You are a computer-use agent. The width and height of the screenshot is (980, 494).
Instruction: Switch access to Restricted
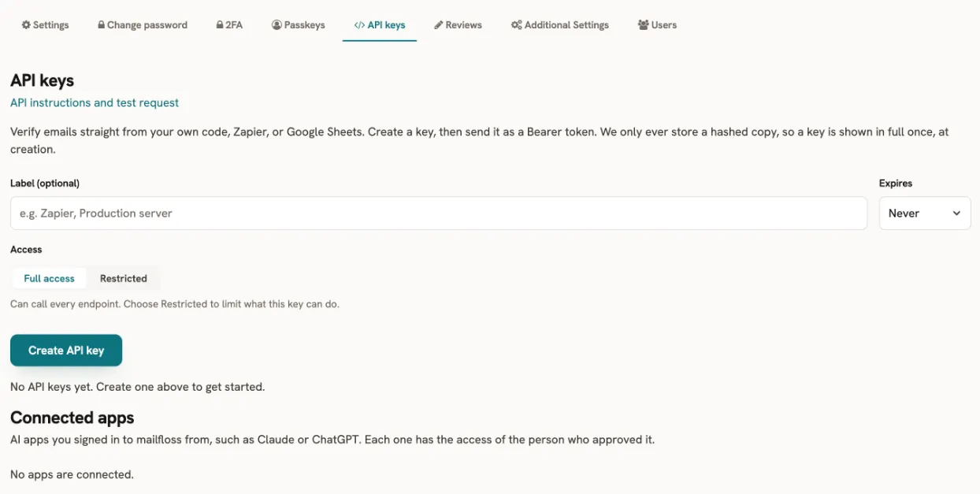pos(124,278)
